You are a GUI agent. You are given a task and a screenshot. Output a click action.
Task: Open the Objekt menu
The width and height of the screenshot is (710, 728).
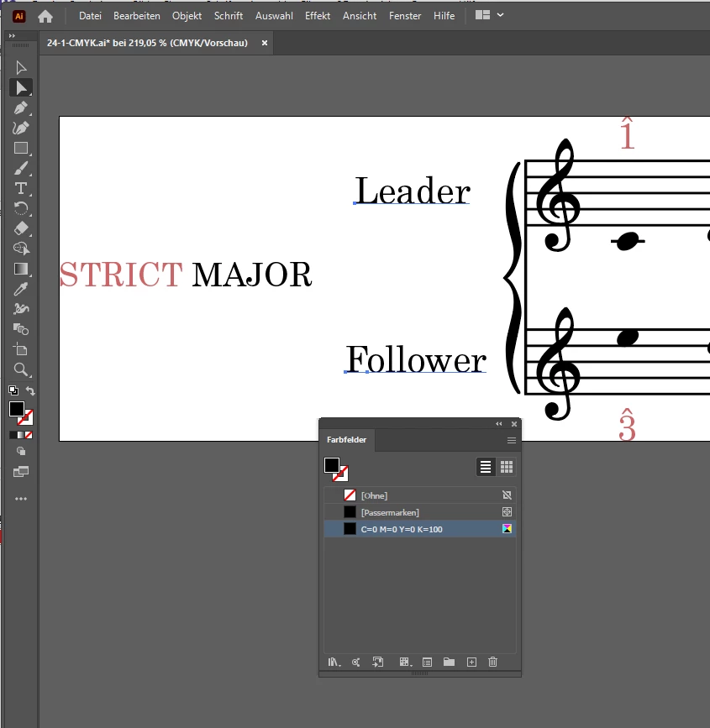point(187,16)
